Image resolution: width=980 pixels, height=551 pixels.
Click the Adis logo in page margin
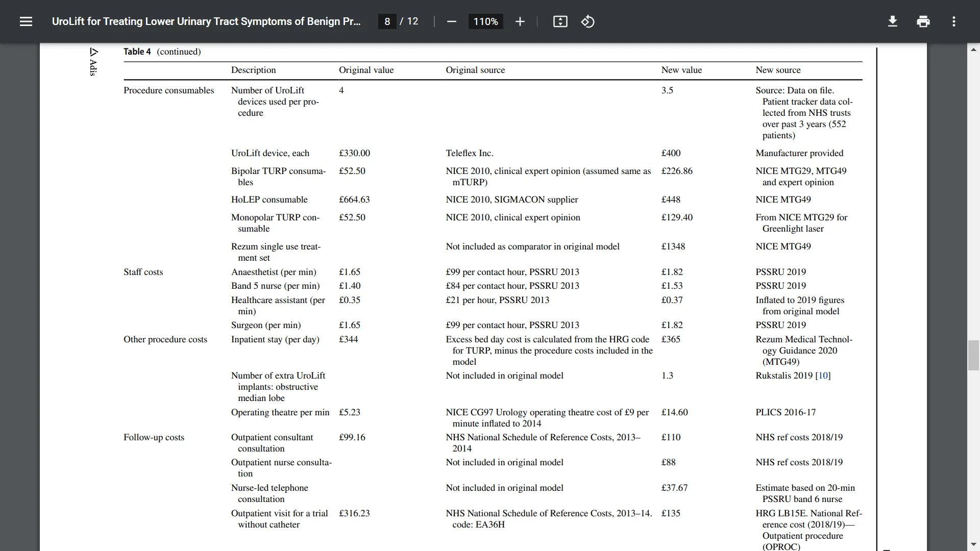93,62
